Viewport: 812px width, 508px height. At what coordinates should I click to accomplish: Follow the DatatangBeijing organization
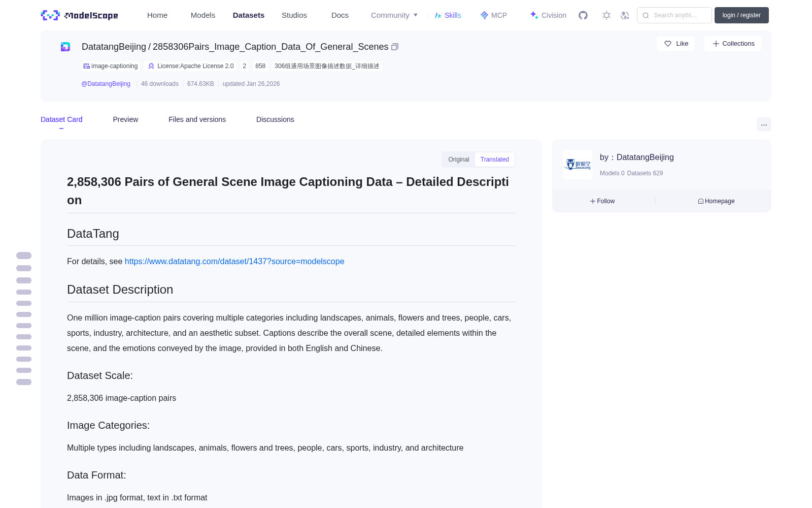click(602, 201)
